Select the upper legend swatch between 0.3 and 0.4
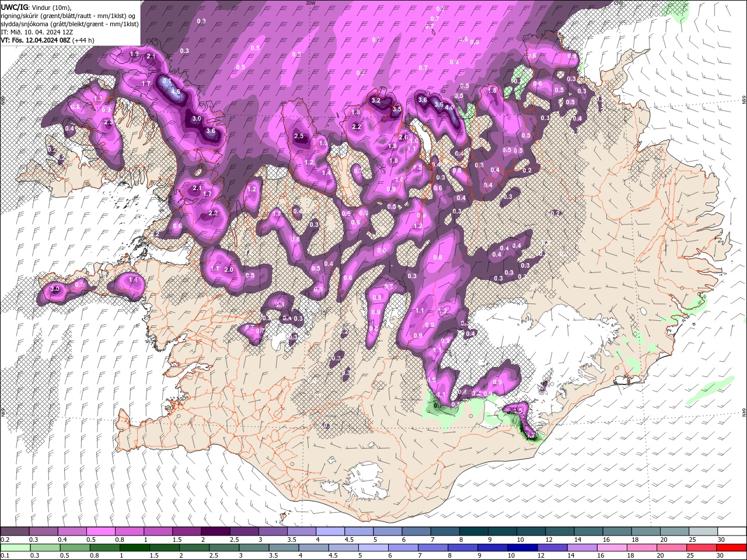747x560 pixels. pos(44,531)
